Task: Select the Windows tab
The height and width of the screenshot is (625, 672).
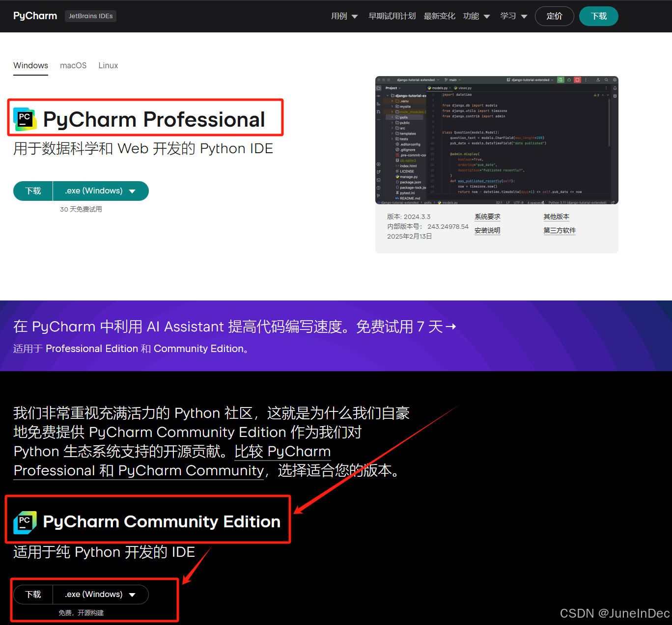Action: coord(30,66)
